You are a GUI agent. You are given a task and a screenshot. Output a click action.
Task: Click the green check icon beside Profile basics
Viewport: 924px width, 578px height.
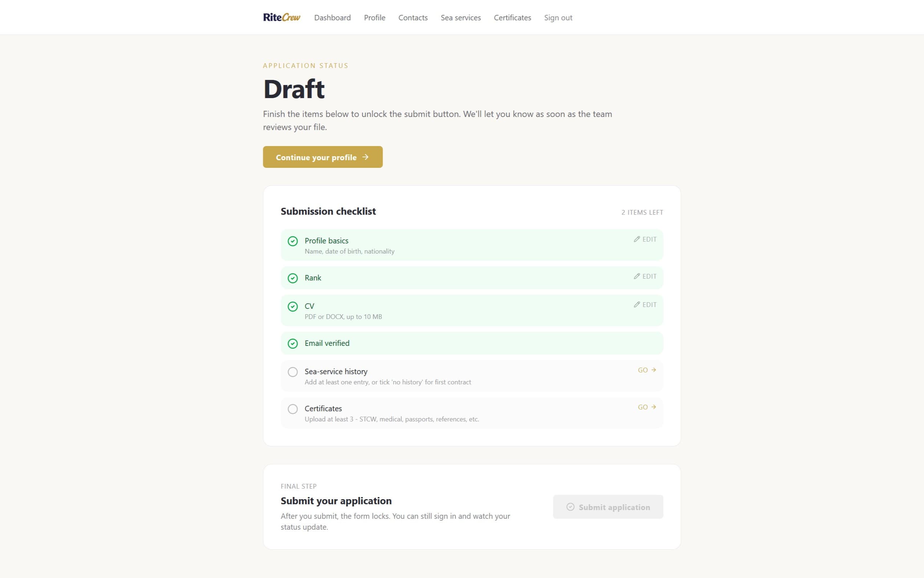[293, 241]
